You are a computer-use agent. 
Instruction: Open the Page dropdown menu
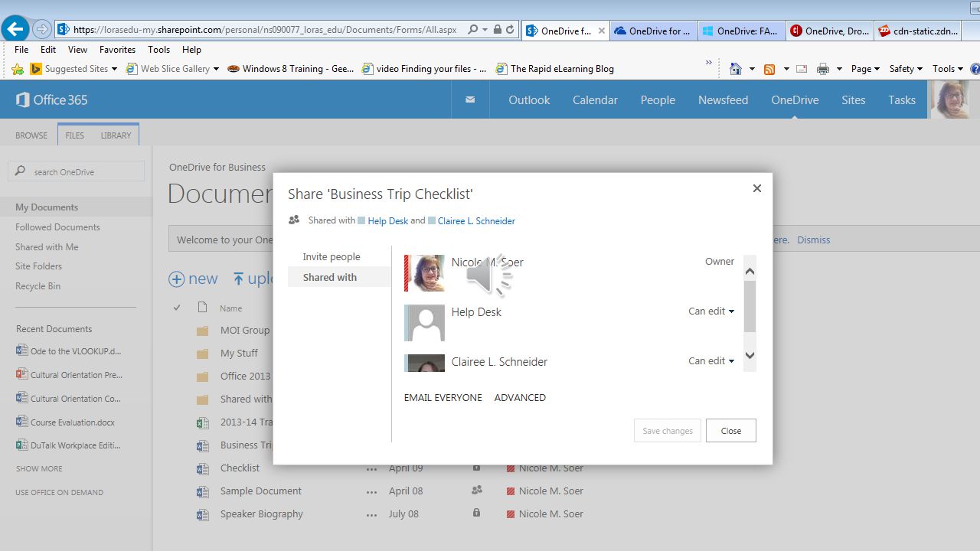tap(865, 69)
